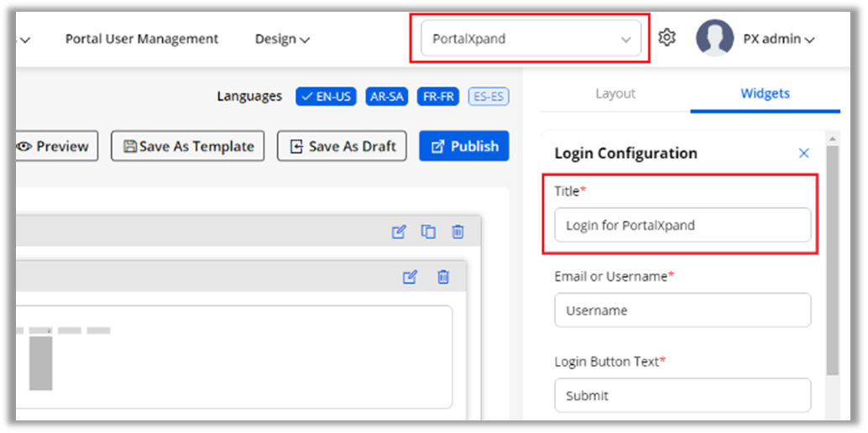Open Portal User Management menu
The height and width of the screenshot is (433, 868).
tap(142, 39)
